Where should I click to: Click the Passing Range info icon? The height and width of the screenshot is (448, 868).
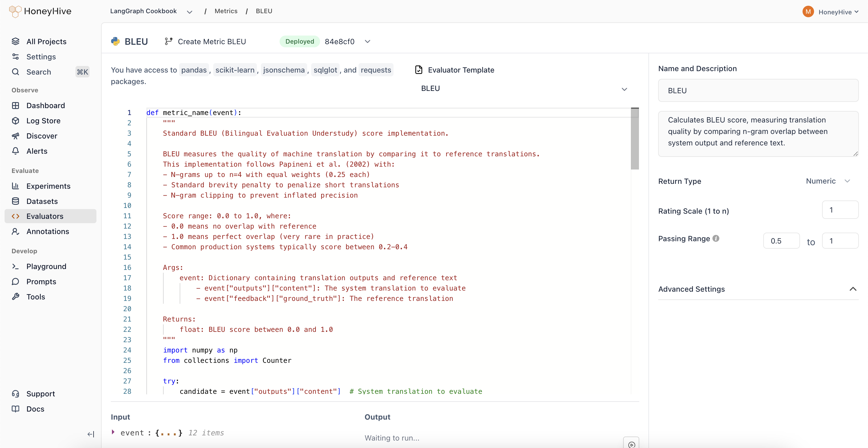[716, 238]
